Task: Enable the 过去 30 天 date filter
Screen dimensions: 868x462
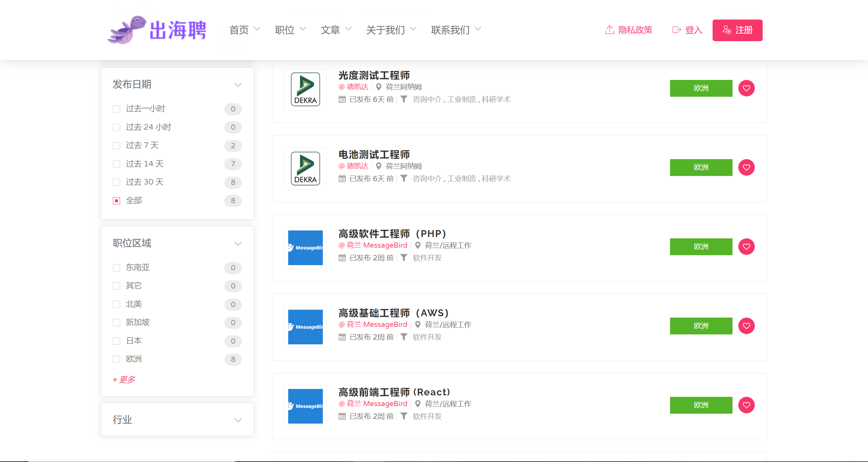Action: point(117,182)
